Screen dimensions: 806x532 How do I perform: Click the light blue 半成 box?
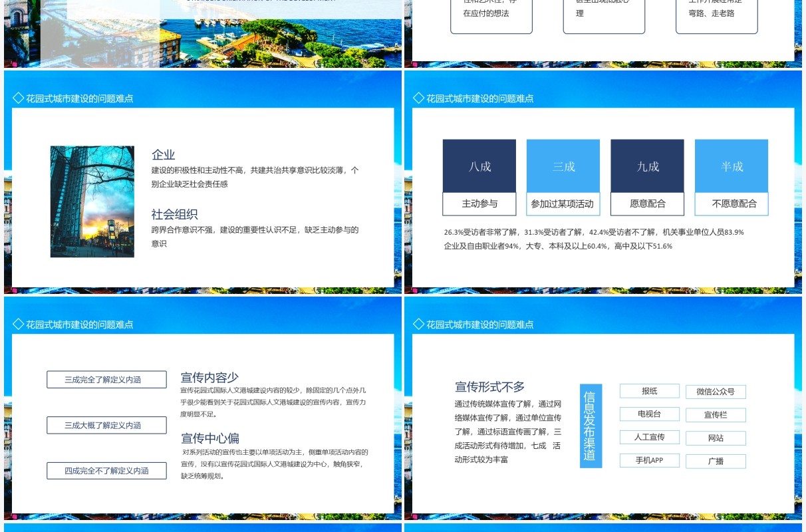(732, 166)
